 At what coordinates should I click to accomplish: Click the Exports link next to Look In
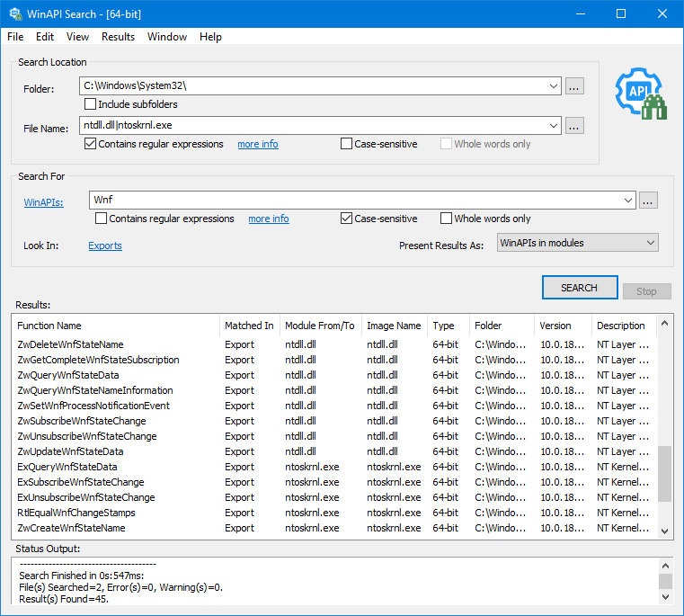coord(105,246)
